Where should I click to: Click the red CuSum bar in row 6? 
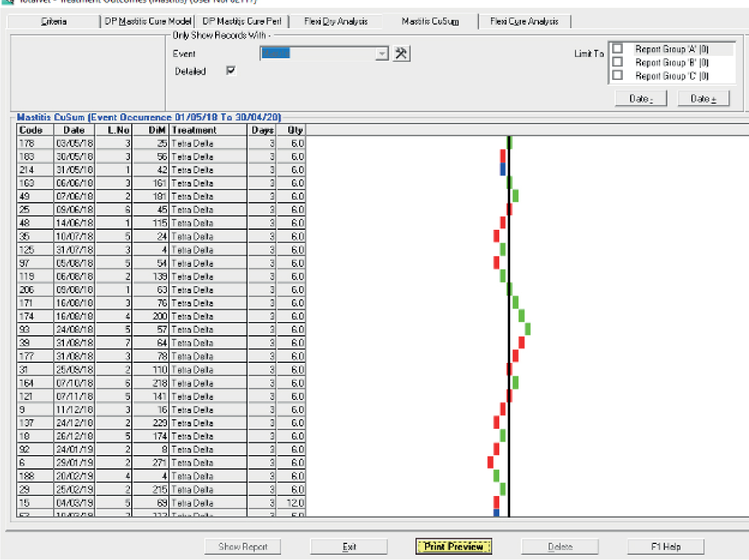(x=490, y=462)
